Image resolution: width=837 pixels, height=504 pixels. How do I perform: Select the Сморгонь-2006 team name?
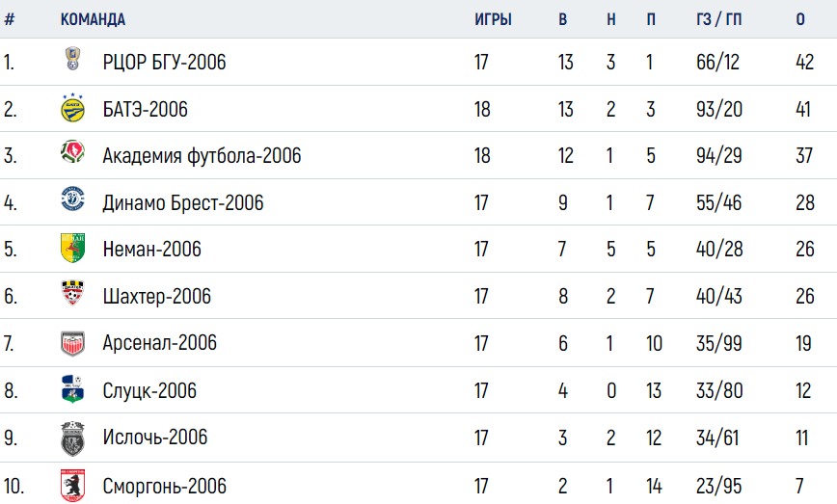pos(164,487)
